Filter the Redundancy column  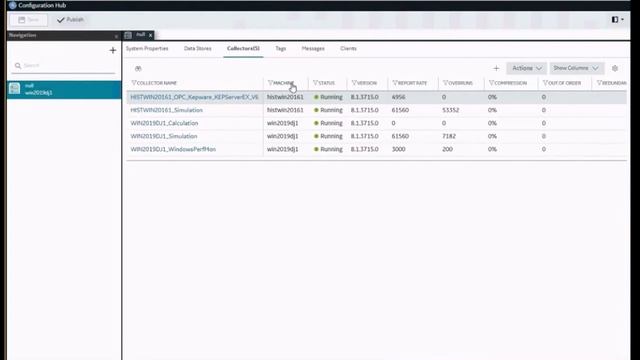click(x=599, y=83)
